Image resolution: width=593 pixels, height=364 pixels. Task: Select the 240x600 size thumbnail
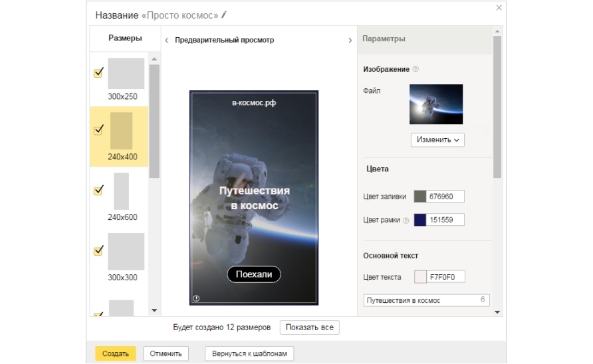click(122, 191)
